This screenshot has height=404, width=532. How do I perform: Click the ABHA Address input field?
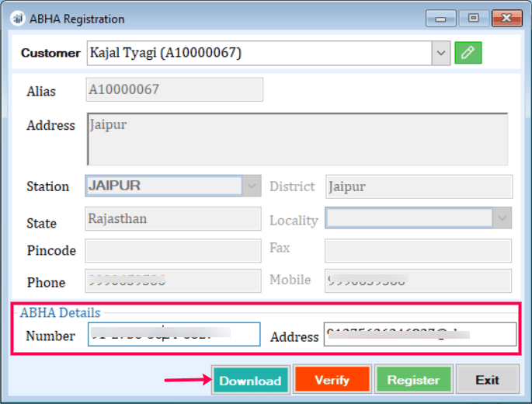coord(420,334)
